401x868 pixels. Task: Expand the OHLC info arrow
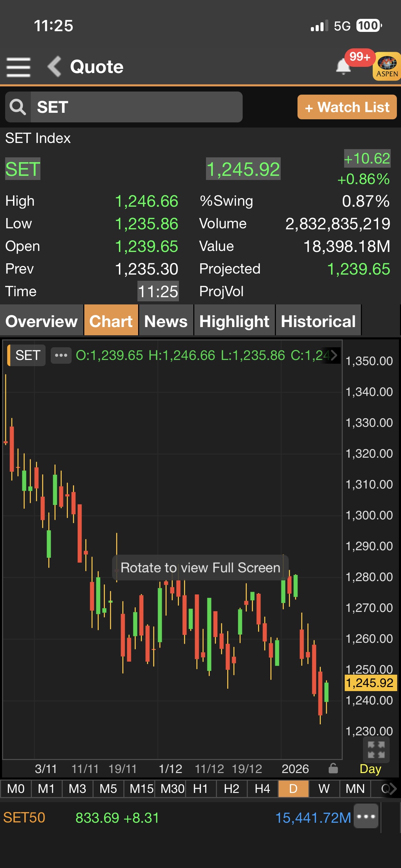coord(333,355)
